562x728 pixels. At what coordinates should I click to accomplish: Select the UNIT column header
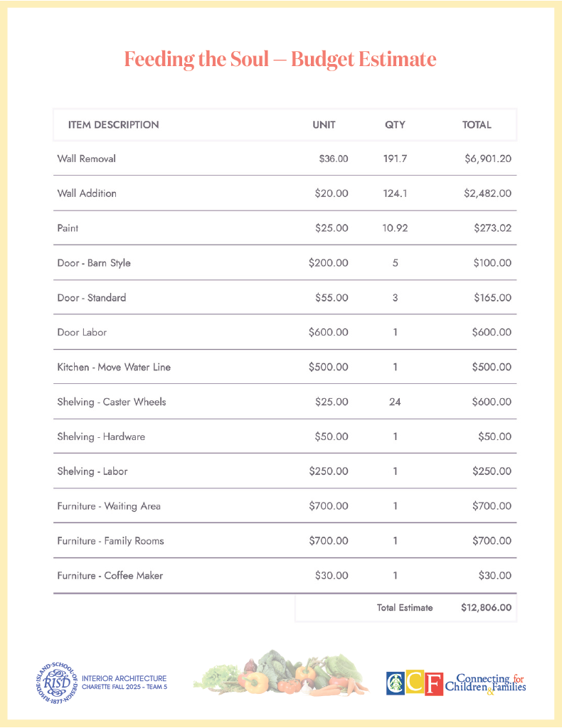pos(324,125)
